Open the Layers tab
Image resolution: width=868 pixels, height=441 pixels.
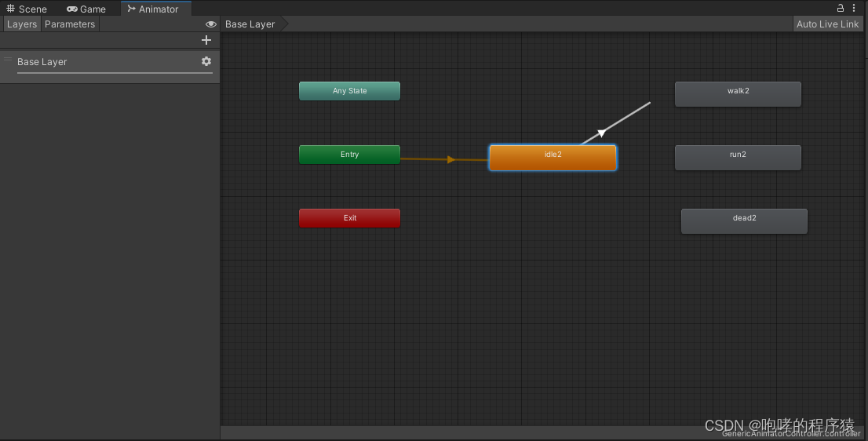(22, 24)
